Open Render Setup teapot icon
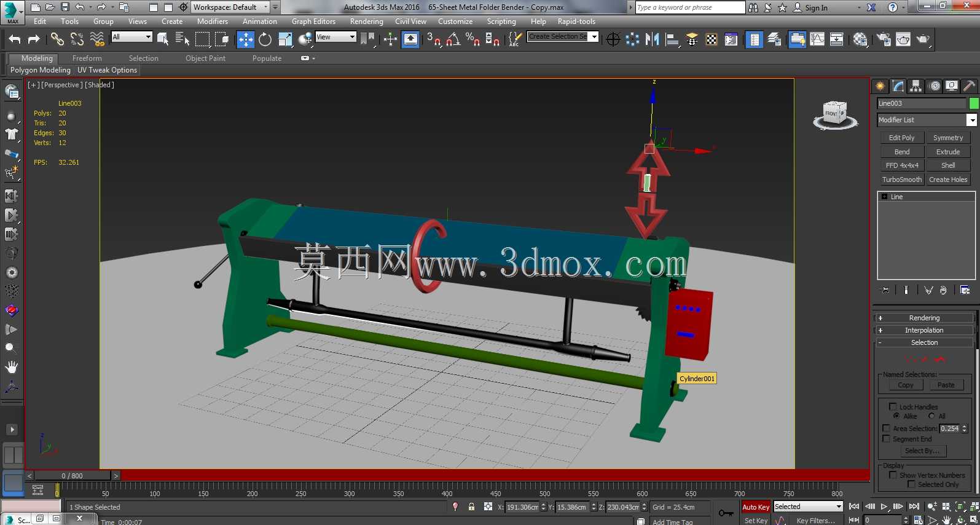The height and width of the screenshot is (525, 980). 884,39
